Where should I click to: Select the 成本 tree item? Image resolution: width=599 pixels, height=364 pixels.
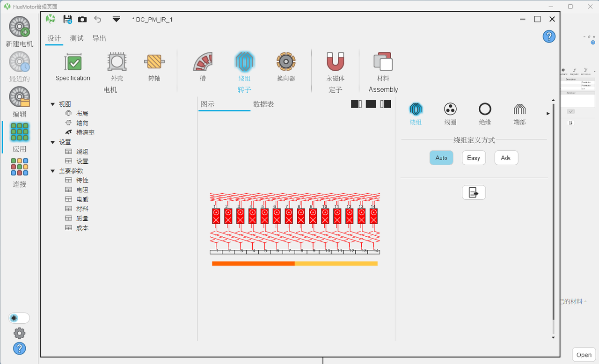[x=82, y=228]
